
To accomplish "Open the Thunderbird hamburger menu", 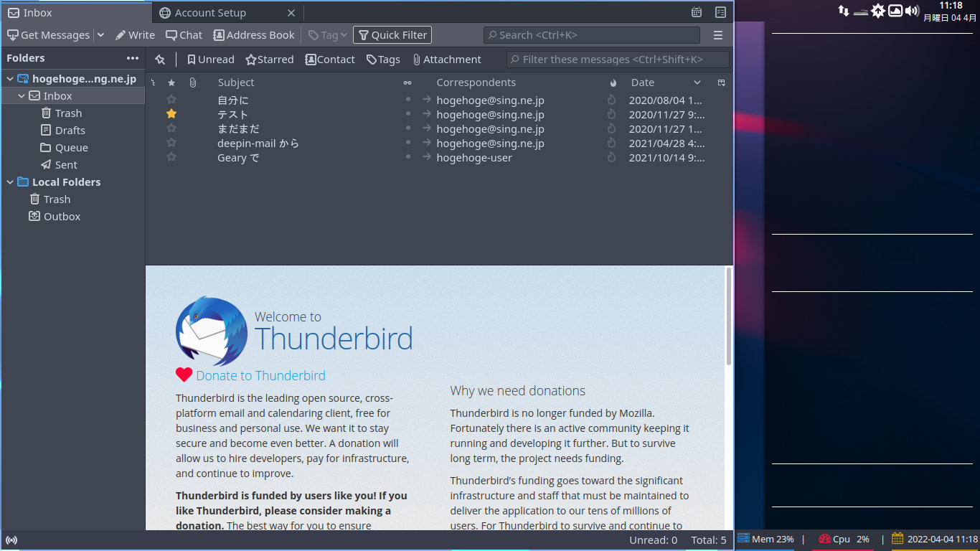I will (x=718, y=34).
